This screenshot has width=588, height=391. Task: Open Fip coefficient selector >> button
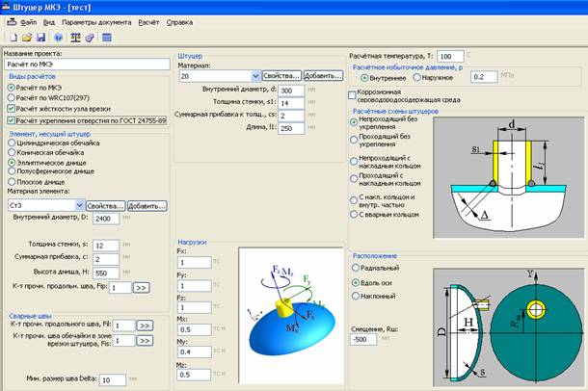pyautogui.click(x=141, y=288)
